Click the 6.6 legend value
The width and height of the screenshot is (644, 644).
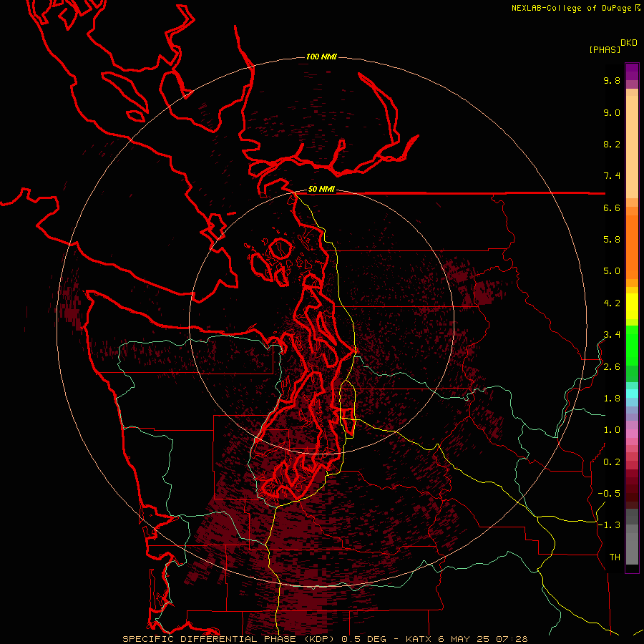coord(612,208)
